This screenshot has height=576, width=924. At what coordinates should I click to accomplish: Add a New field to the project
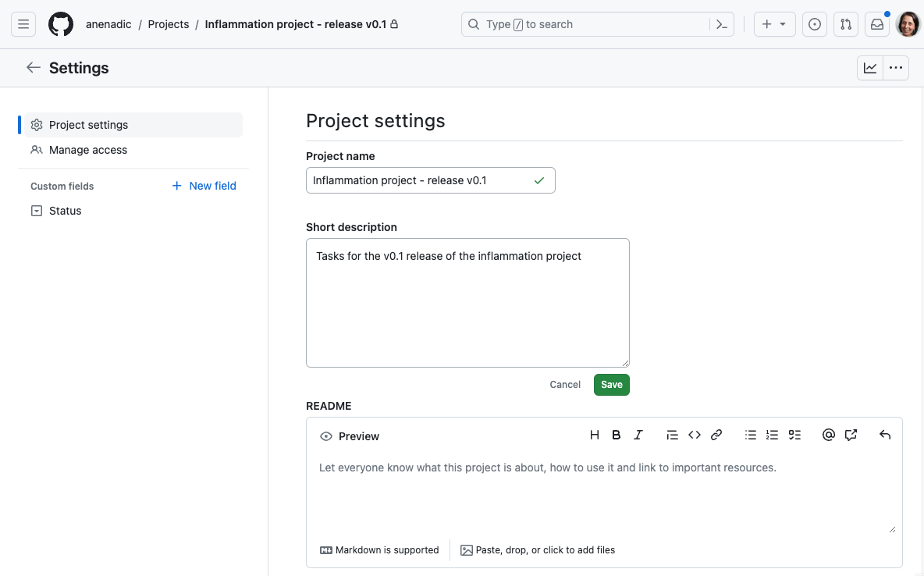(x=203, y=186)
